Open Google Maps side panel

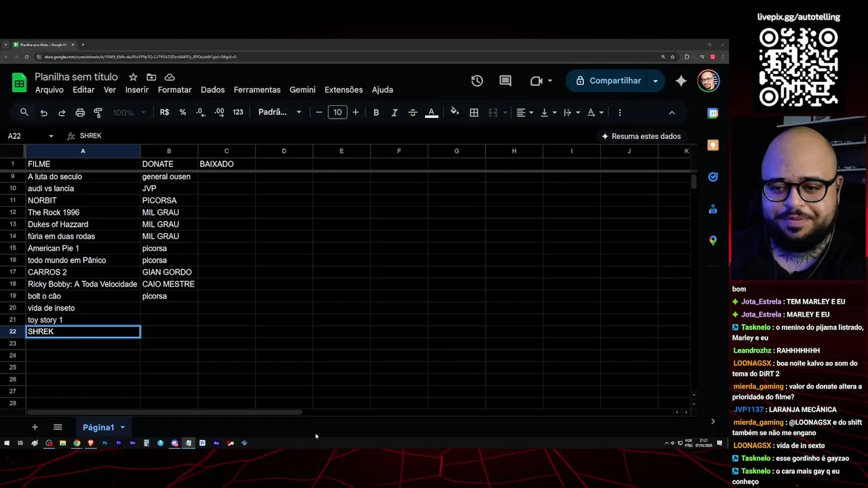(713, 241)
